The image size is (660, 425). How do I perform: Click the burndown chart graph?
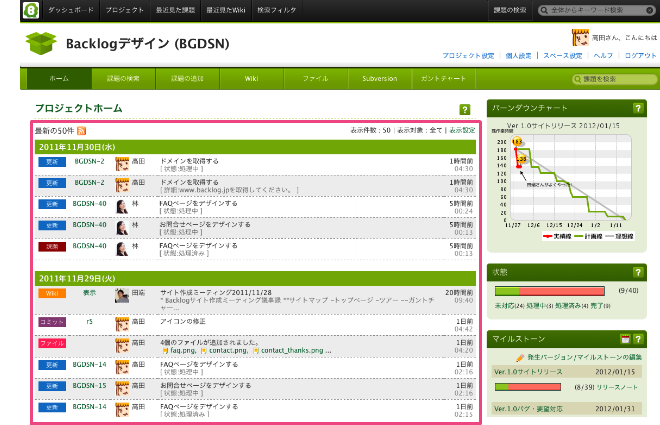point(571,178)
